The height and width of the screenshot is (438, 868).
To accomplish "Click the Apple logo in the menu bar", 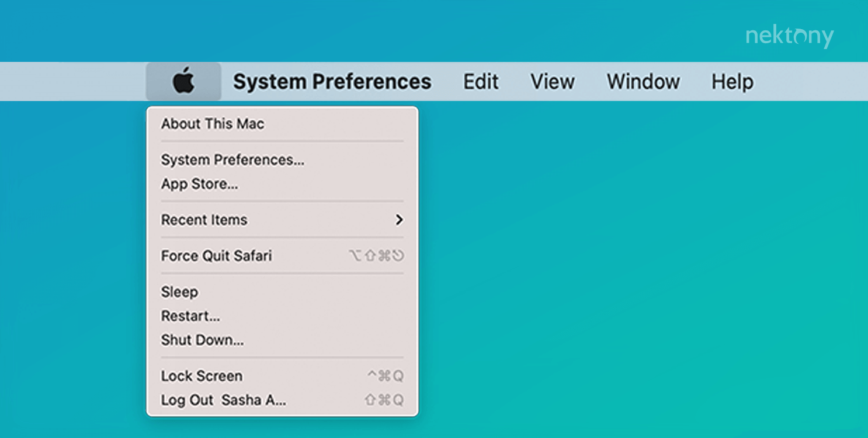I will point(183,81).
